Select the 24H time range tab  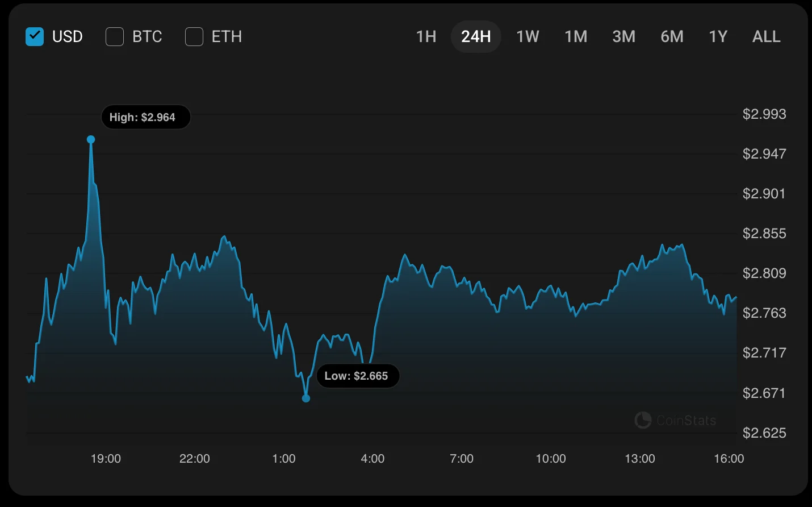[476, 37]
